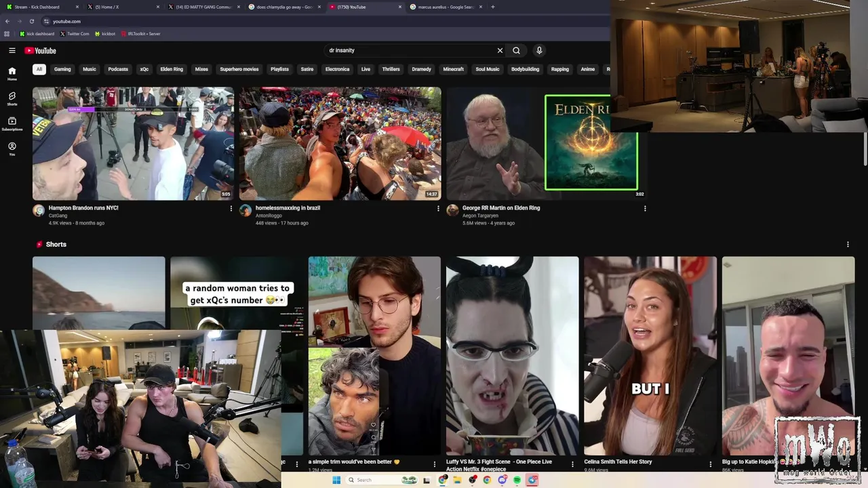The image size is (868, 488).
Task: Open CatGang channel avatar
Action: click(39, 211)
